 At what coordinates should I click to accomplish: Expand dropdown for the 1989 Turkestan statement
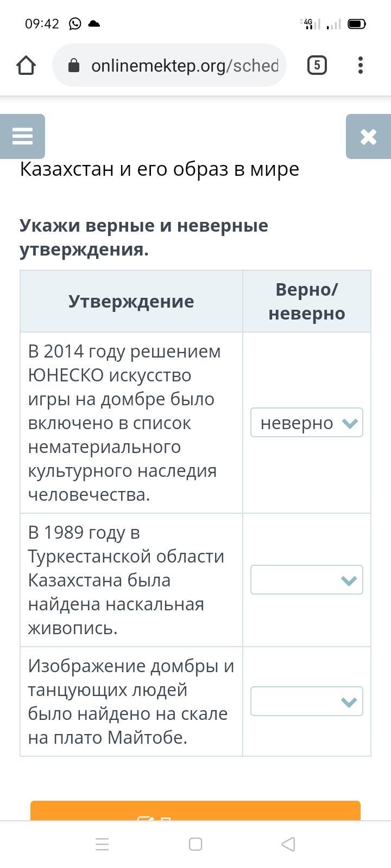tap(306, 580)
